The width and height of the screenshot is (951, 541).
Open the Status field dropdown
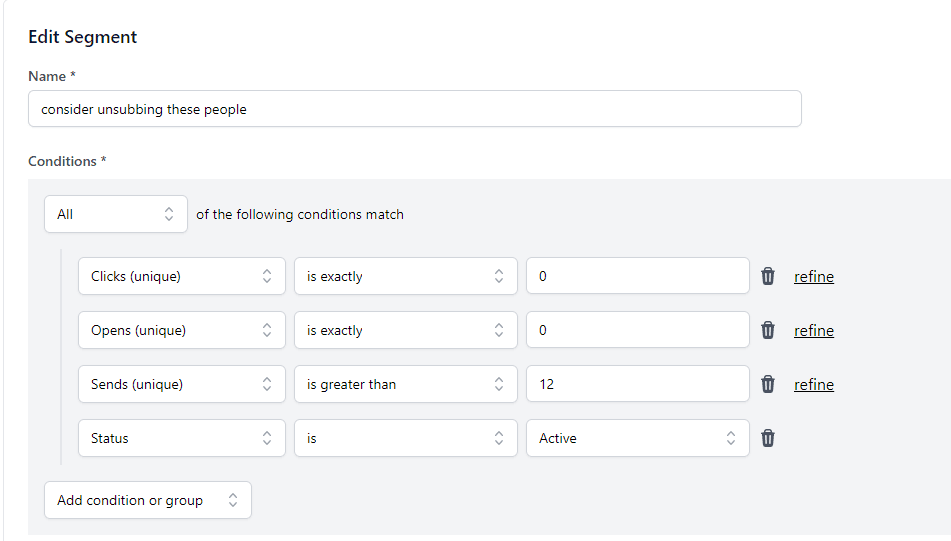[x=181, y=439]
